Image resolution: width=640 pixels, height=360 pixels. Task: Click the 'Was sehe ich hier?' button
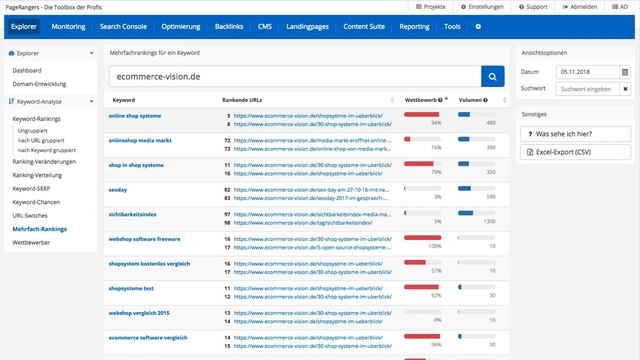click(x=576, y=134)
